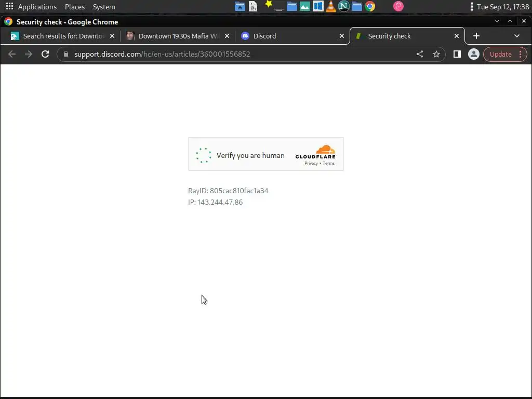The height and width of the screenshot is (399, 532).
Task: Close the Discord tab
Action: coord(342,36)
